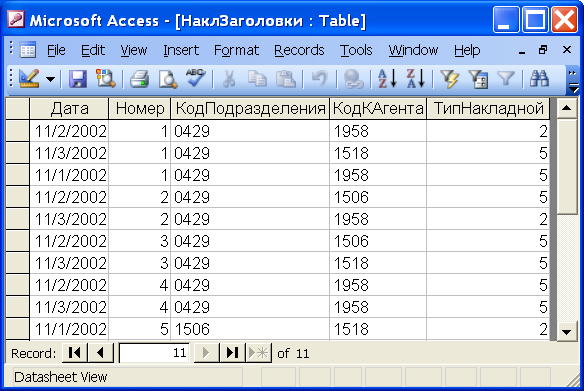Restore the inner table window
This screenshot has width=584, height=391.
click(543, 50)
